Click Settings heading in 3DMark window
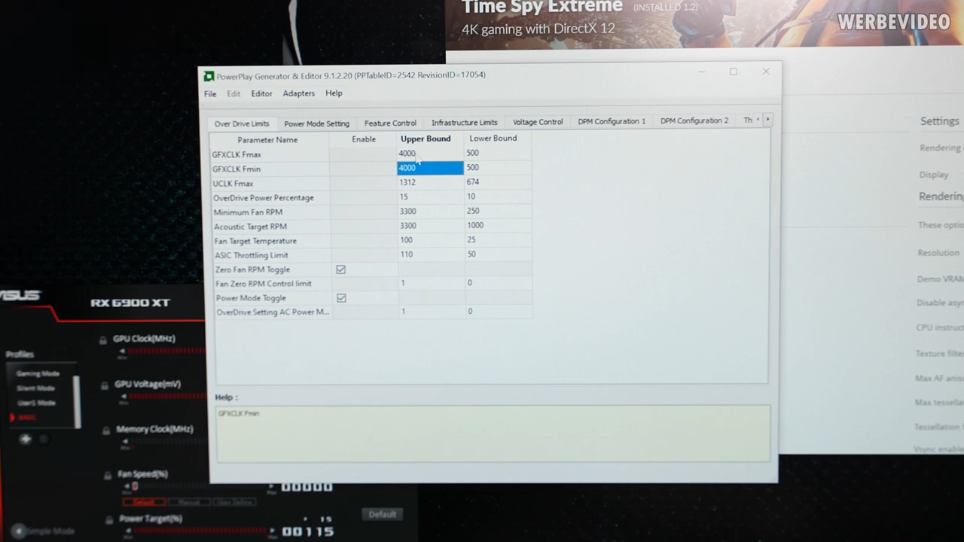Viewport: 964px width, 542px height. point(939,121)
